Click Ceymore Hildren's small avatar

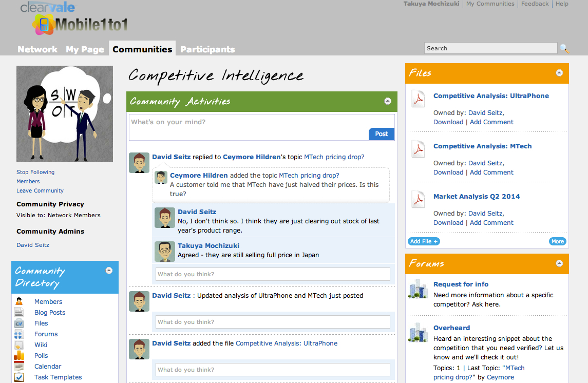[161, 177]
